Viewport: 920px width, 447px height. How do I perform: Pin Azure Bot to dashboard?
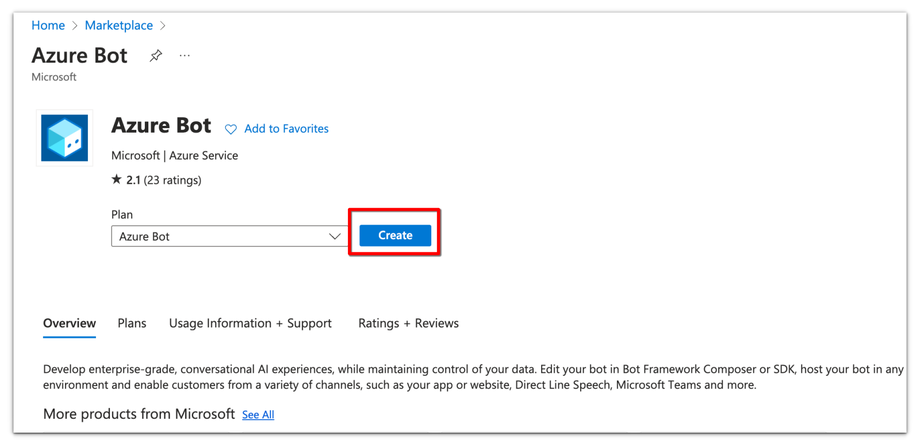pyautogui.click(x=156, y=56)
